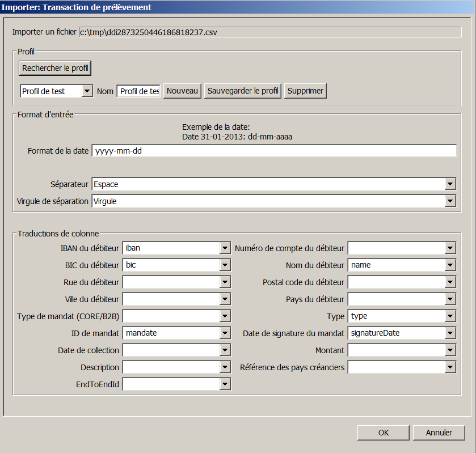This screenshot has height=453, width=476.
Task: Click the date example text 'Date 31-01-2013: dd-mm-aaaa'
Action: (237, 137)
